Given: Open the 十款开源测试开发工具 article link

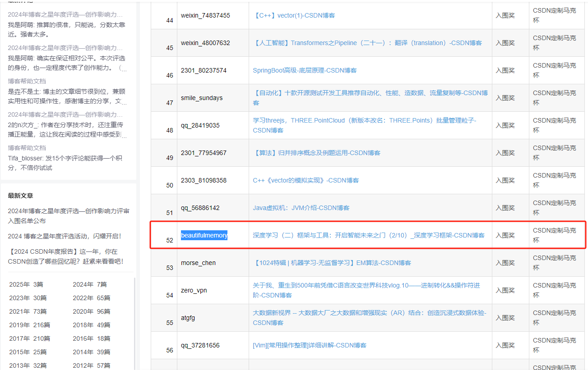Looking at the screenshot, I should coord(370,98).
